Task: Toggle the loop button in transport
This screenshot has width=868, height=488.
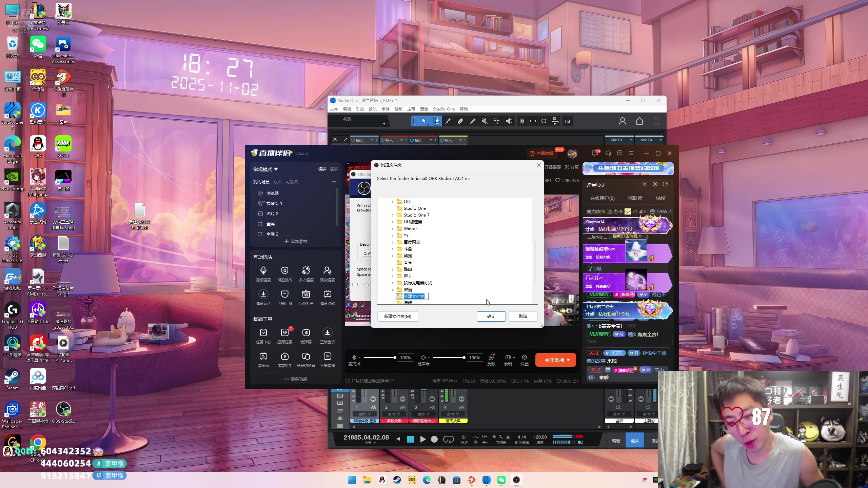Action: (448, 439)
